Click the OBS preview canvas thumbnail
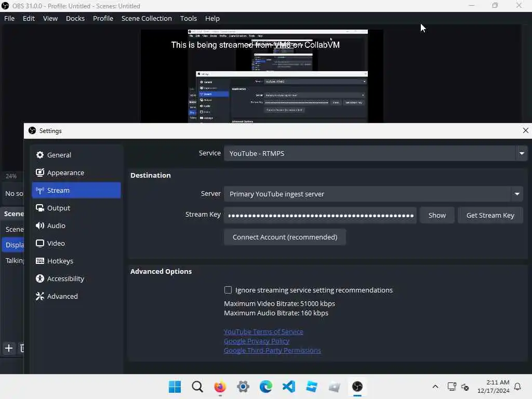Screen dimensions: 532x399 point(262,76)
